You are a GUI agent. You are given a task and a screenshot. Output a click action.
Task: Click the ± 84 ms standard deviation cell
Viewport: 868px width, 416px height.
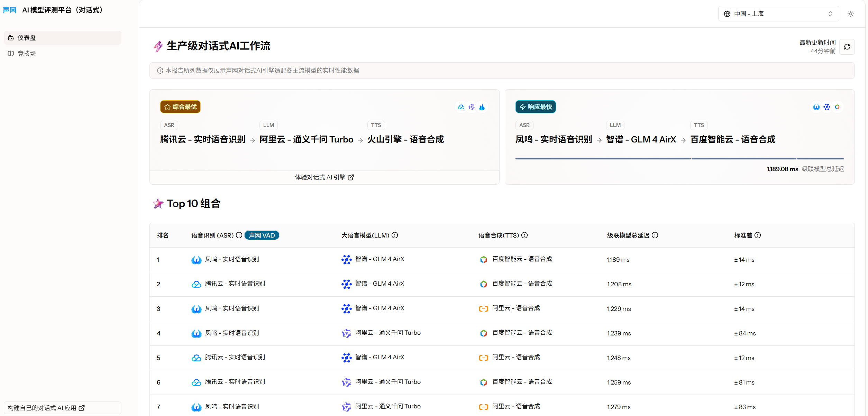745,333
